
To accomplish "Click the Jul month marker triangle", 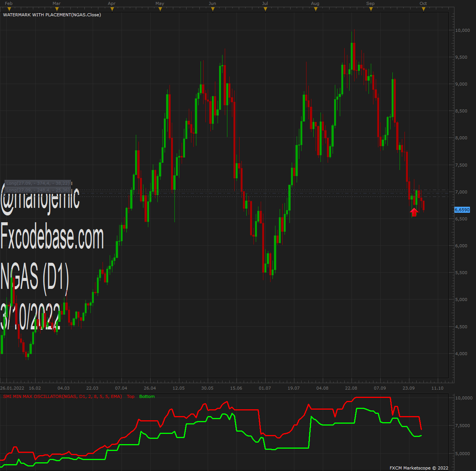I will point(265,9).
